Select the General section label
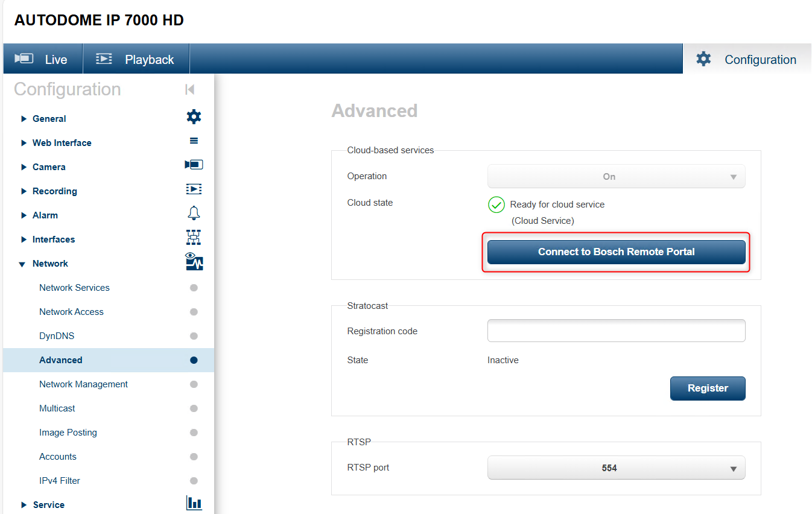Viewport: 812px width, 514px height. [49, 119]
